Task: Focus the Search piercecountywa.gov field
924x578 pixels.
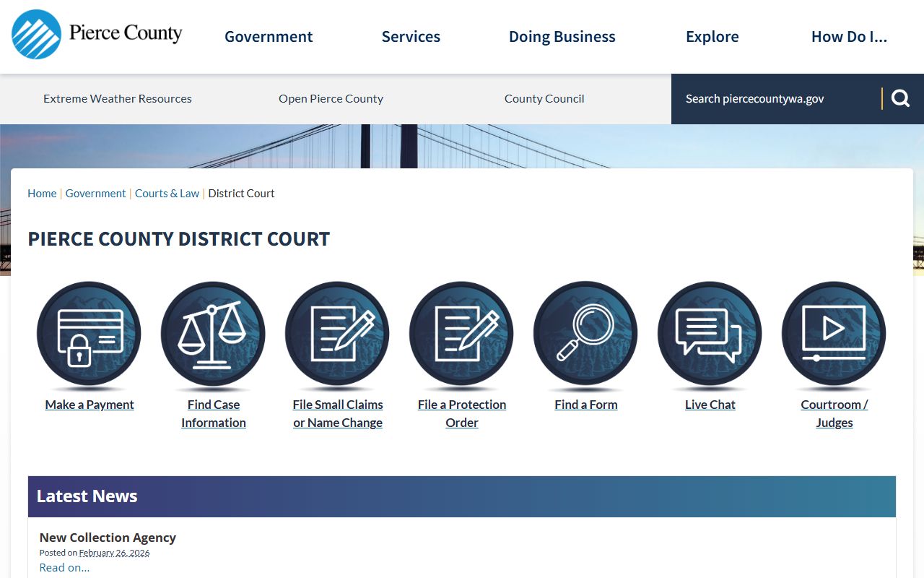Action: coord(776,98)
